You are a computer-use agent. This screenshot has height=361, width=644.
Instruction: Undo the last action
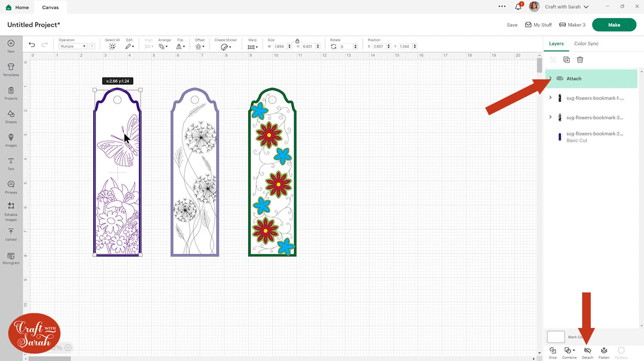click(x=32, y=45)
